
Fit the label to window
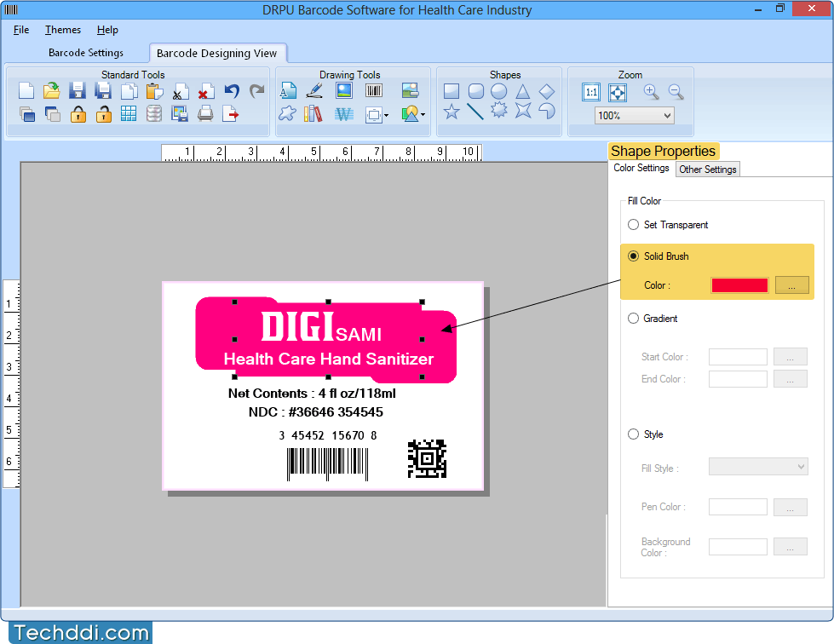[618, 93]
